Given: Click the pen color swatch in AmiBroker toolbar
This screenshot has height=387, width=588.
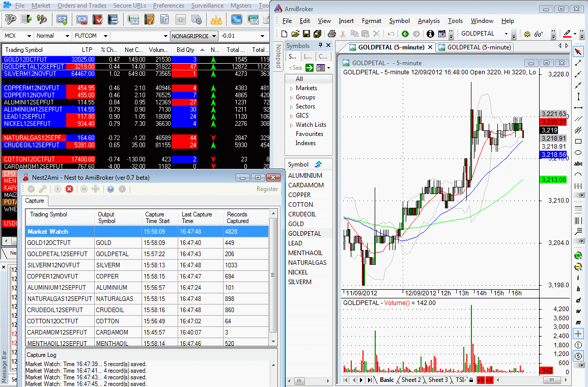Looking at the screenshot, I should 567,34.
